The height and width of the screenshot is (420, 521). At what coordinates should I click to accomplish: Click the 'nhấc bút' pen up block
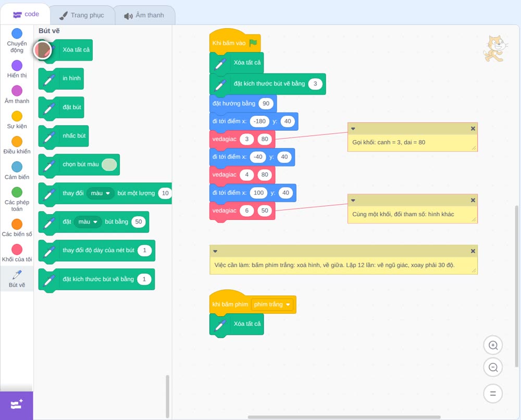[64, 136]
